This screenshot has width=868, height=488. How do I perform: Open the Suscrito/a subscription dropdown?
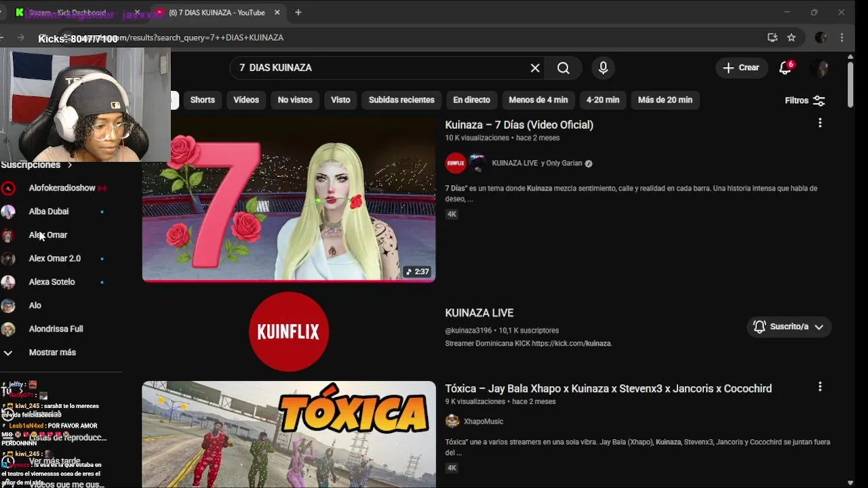[x=789, y=327]
